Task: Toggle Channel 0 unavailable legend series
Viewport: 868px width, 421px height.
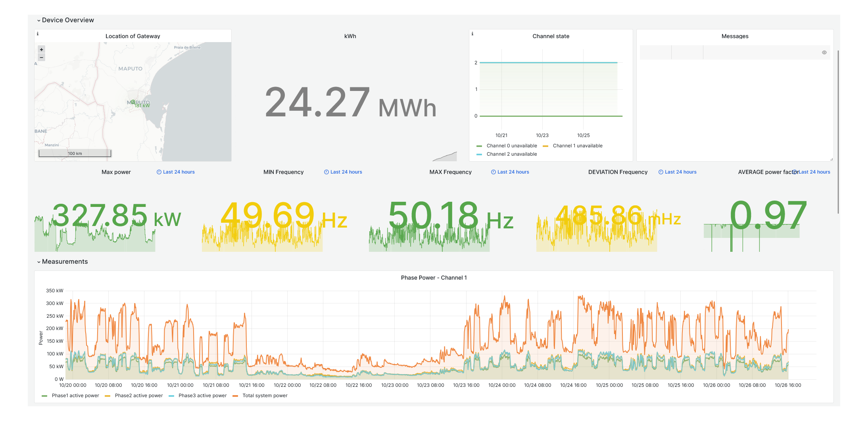Action: coord(511,146)
